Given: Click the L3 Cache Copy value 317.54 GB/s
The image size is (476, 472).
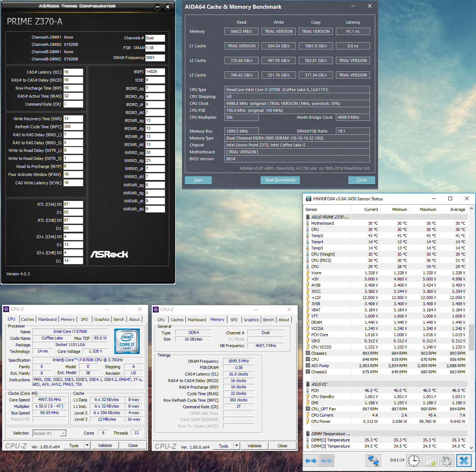Looking at the screenshot, I should 316,75.
